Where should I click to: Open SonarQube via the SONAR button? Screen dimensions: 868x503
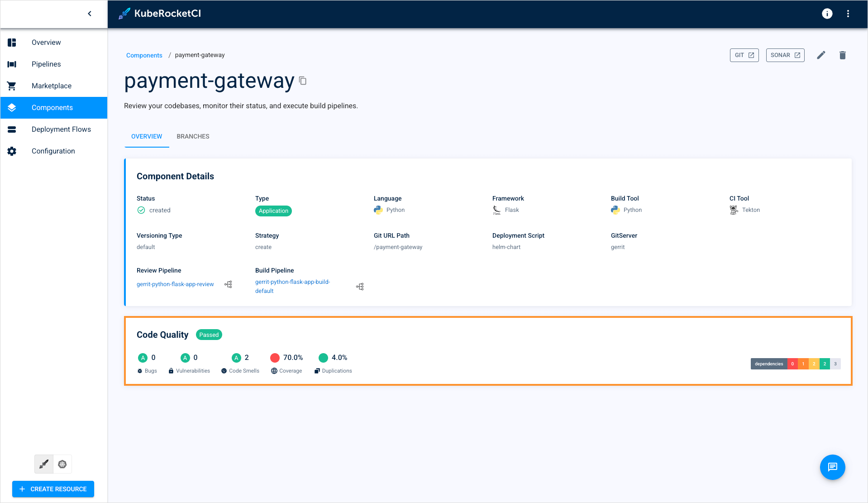click(x=785, y=55)
